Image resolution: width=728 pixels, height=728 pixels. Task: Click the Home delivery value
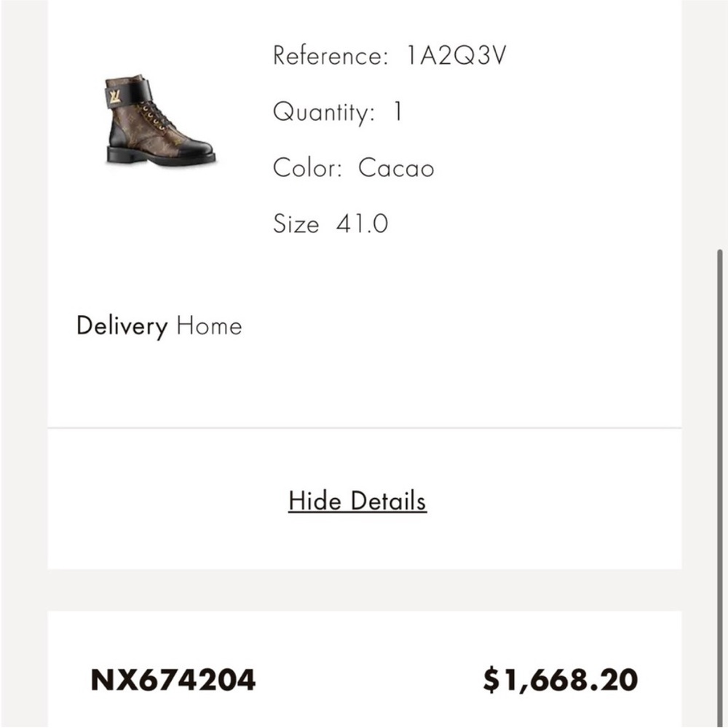coord(210,326)
